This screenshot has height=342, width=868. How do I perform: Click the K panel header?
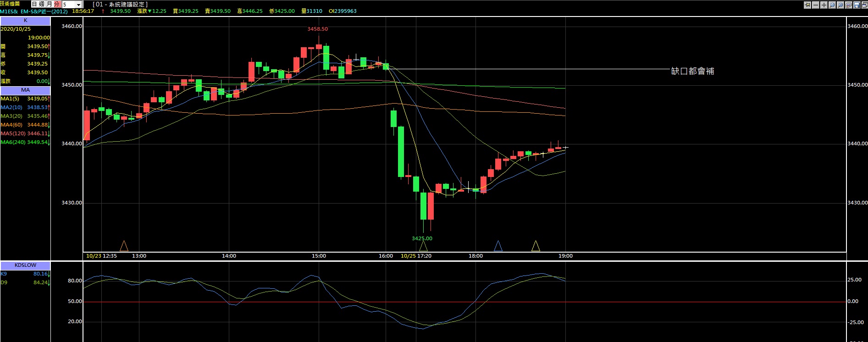pyautogui.click(x=25, y=21)
